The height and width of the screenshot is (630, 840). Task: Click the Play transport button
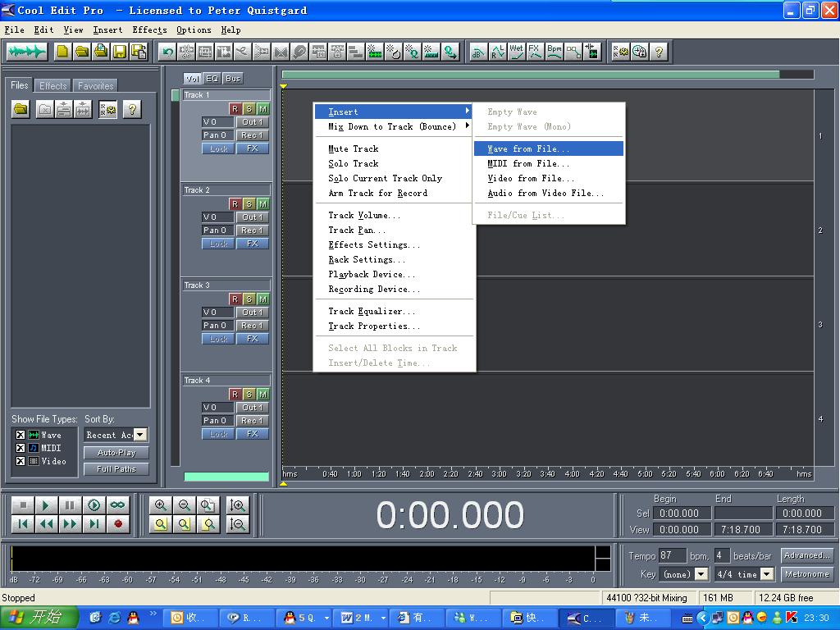point(46,505)
